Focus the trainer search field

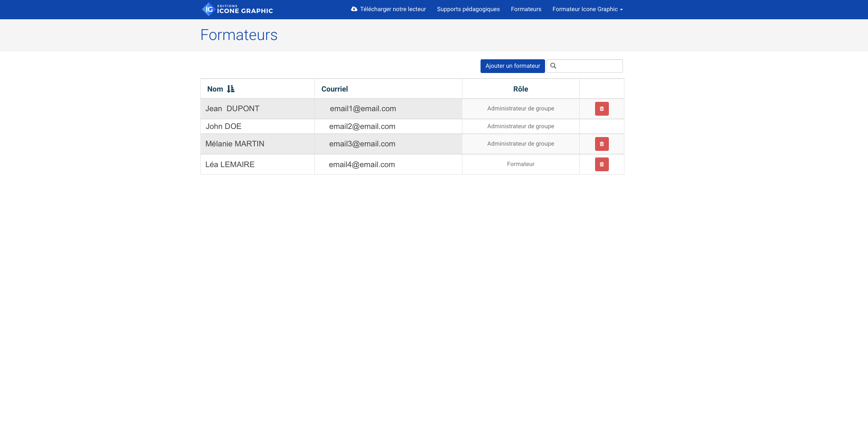[584, 66]
